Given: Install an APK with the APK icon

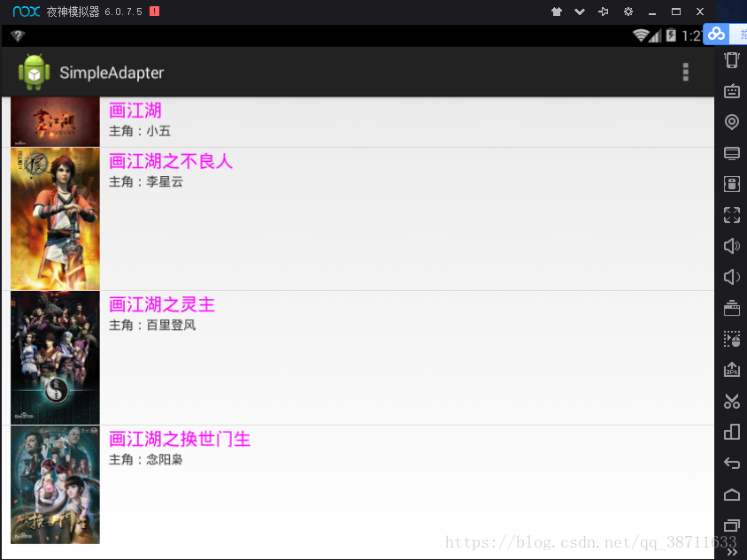Looking at the screenshot, I should (732, 370).
